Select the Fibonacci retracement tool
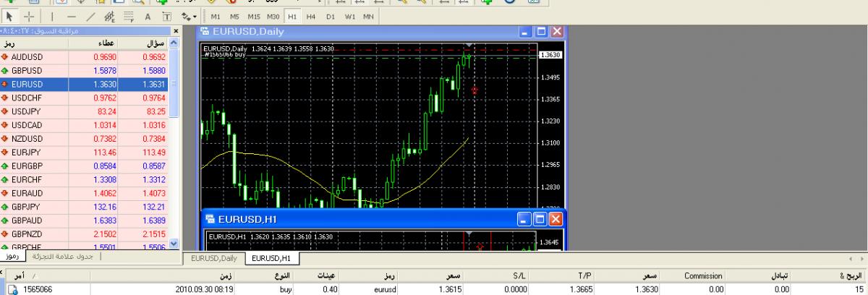The width and height of the screenshot is (868, 295). tap(129, 15)
